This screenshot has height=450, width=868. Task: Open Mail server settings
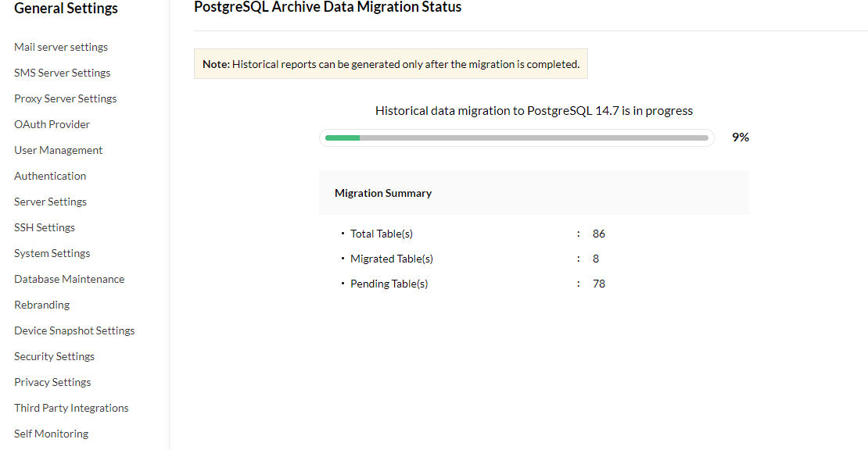(x=61, y=47)
